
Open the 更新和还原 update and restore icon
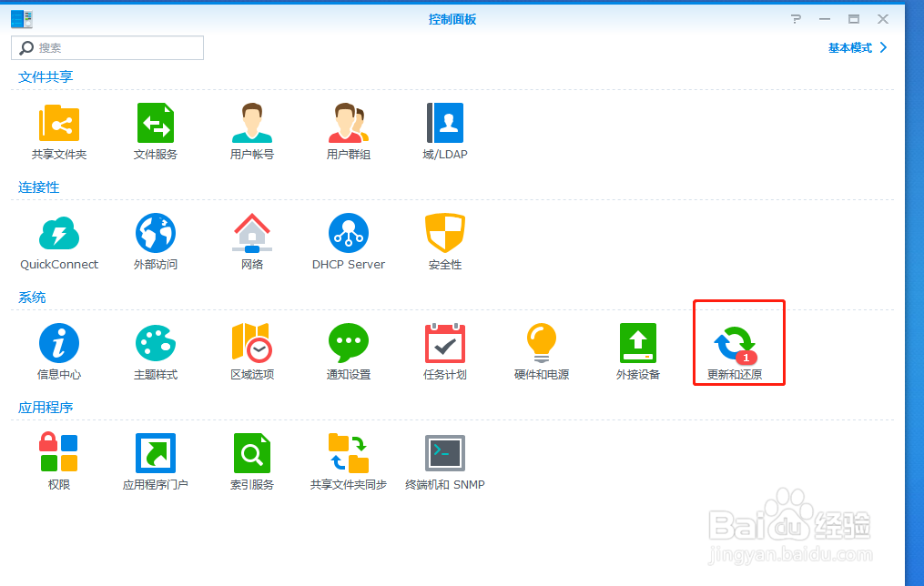pos(735,344)
